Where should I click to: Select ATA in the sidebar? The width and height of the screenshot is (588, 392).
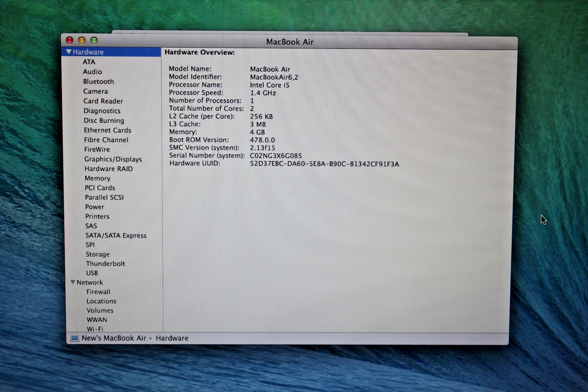[x=89, y=62]
